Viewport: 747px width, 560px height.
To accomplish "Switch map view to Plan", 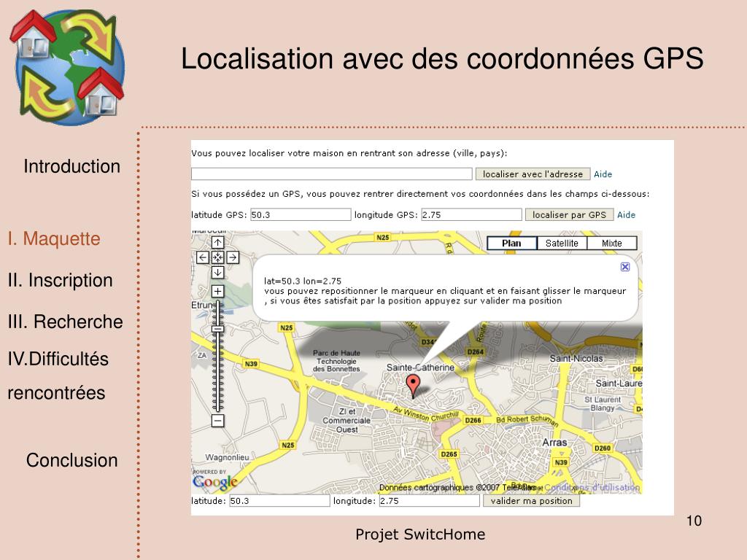I will point(511,244).
